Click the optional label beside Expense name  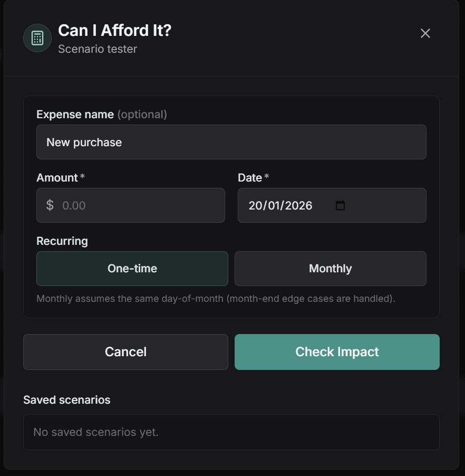tap(142, 114)
